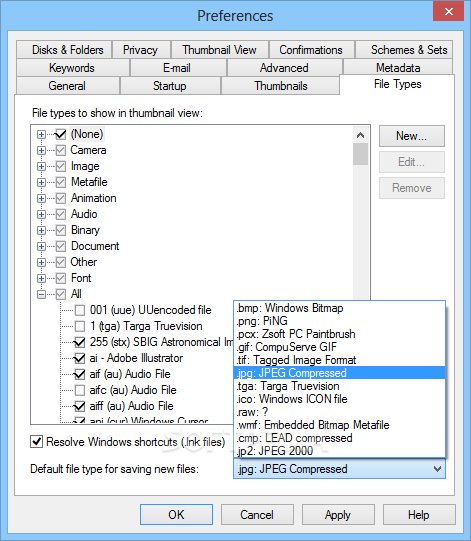Choose .tga: Targa Truevision in dropdown list
The height and width of the screenshot is (541, 471).
tap(340, 386)
